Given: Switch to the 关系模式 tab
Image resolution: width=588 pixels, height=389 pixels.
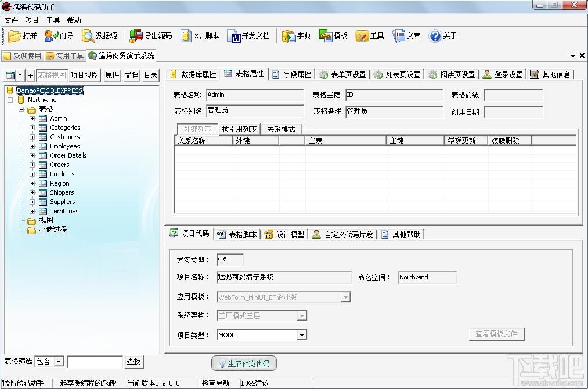Looking at the screenshot, I should click(281, 129).
